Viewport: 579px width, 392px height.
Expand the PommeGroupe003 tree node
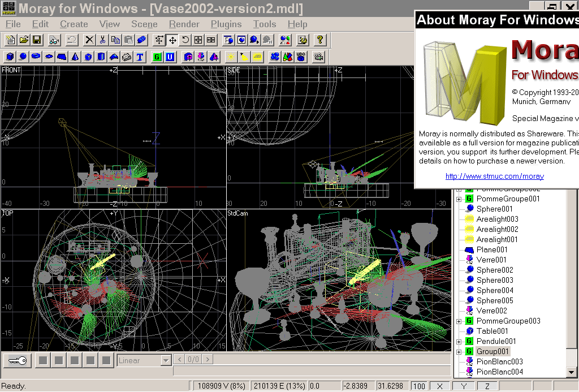(459, 321)
